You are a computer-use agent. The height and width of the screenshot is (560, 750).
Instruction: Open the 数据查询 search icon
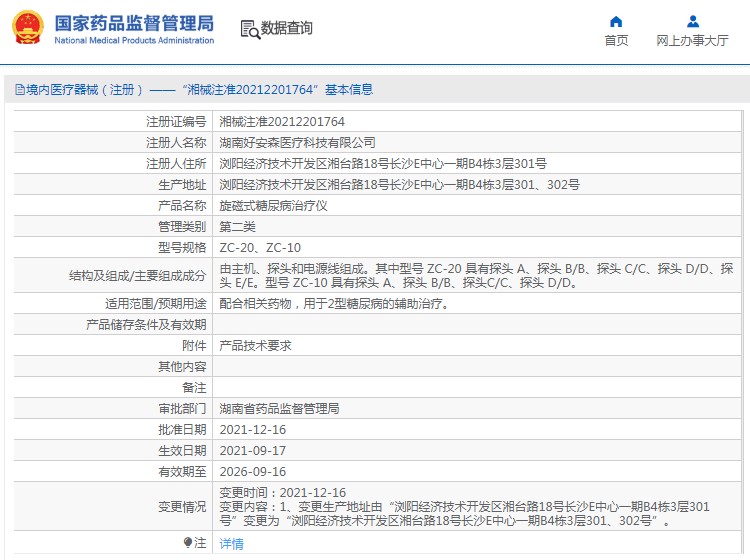[x=250, y=30]
